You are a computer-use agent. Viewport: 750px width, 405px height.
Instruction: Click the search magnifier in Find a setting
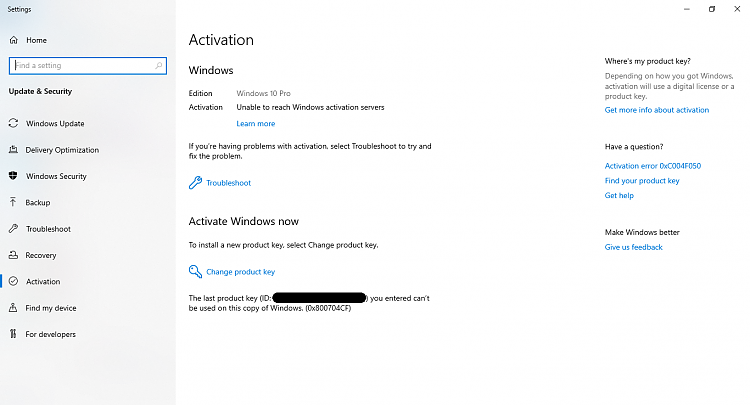pos(158,66)
